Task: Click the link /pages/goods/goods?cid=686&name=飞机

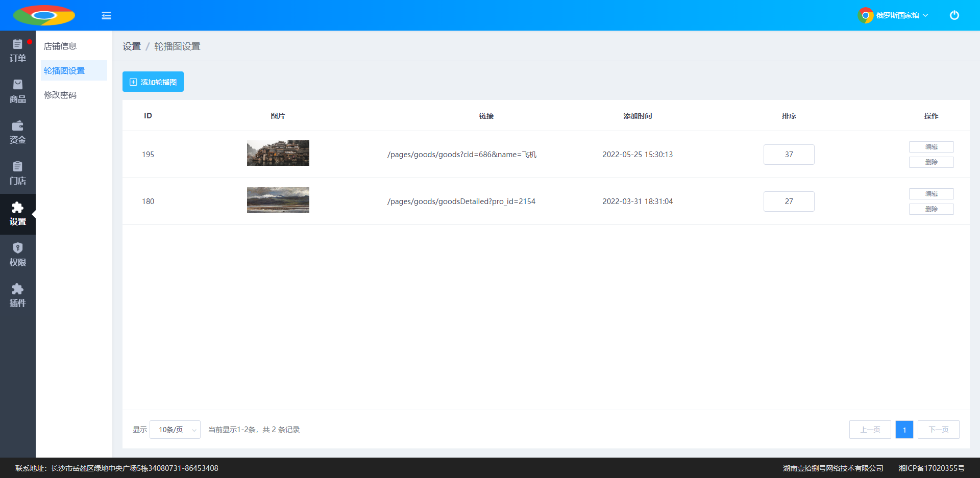Action: (x=462, y=155)
